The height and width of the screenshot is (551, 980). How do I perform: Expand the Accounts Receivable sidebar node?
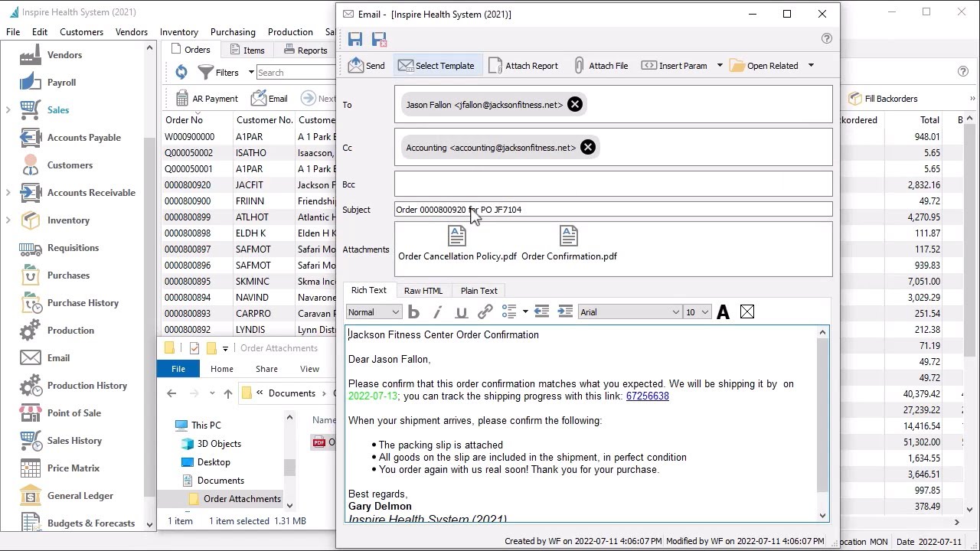pyautogui.click(x=8, y=193)
